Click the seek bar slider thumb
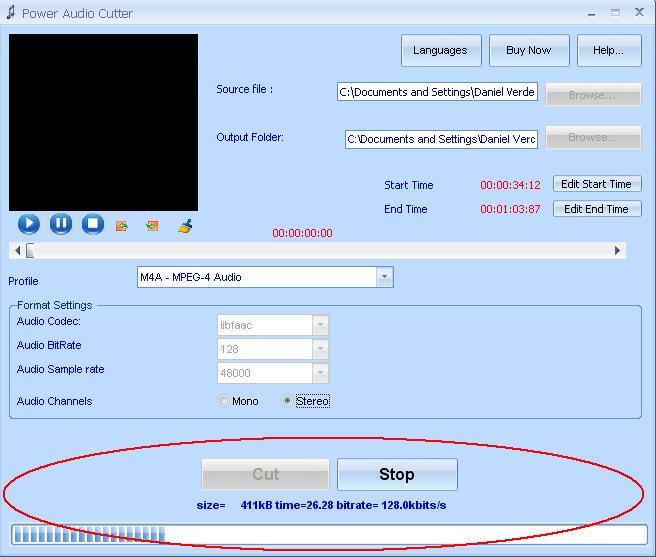Image resolution: width=656 pixels, height=557 pixels. tap(30, 251)
